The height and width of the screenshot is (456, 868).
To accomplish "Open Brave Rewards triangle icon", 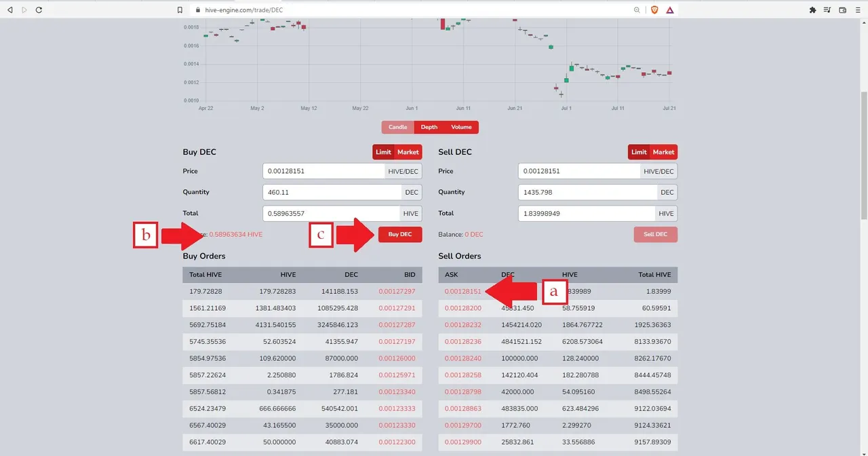I will tap(670, 10).
